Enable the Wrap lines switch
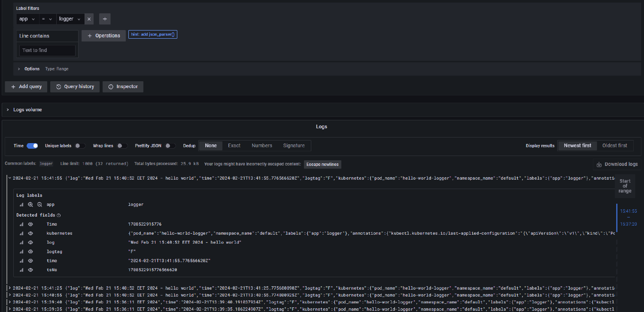 [x=122, y=146]
